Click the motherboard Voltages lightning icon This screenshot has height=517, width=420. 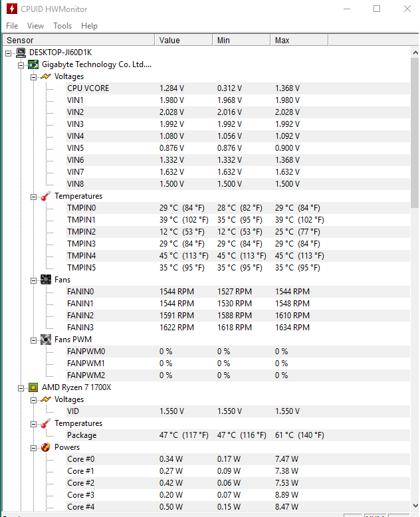click(x=46, y=76)
